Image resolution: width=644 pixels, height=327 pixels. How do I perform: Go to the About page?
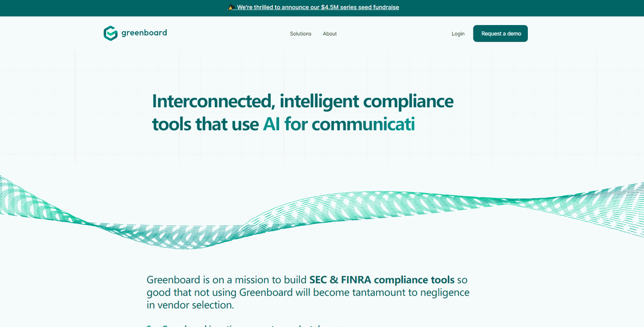[330, 33]
